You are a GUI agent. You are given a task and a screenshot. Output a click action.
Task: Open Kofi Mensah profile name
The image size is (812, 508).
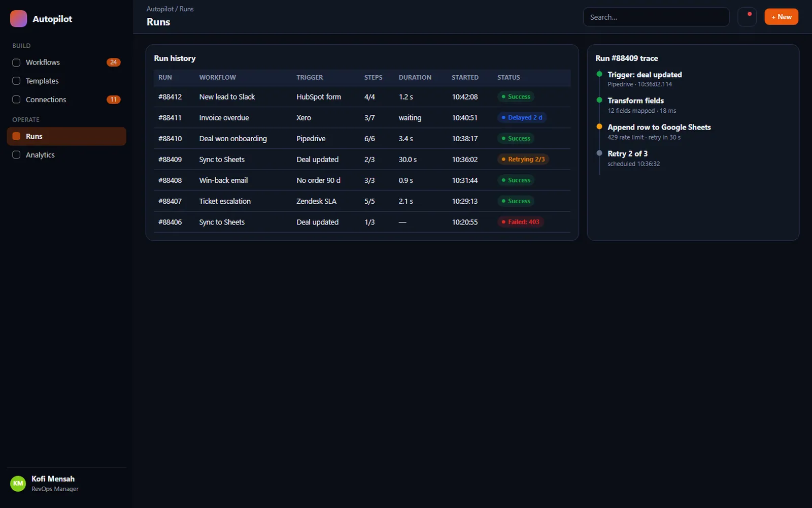[53, 479]
